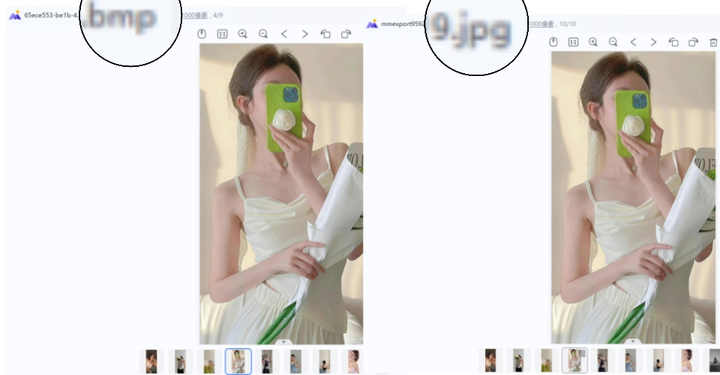Screen dimensions: 720x375
Task: Toggle mouse scroll mode in jpg viewer
Action: pos(553,42)
